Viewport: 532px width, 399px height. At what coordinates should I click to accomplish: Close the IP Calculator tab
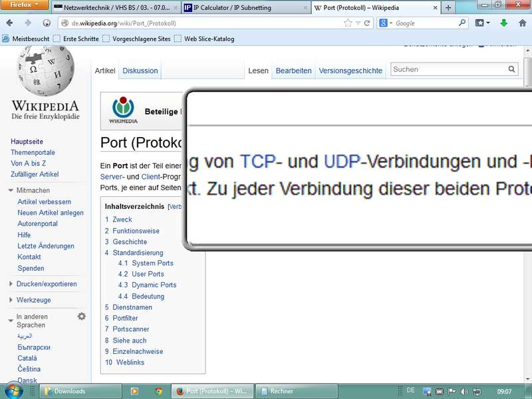click(x=305, y=7)
